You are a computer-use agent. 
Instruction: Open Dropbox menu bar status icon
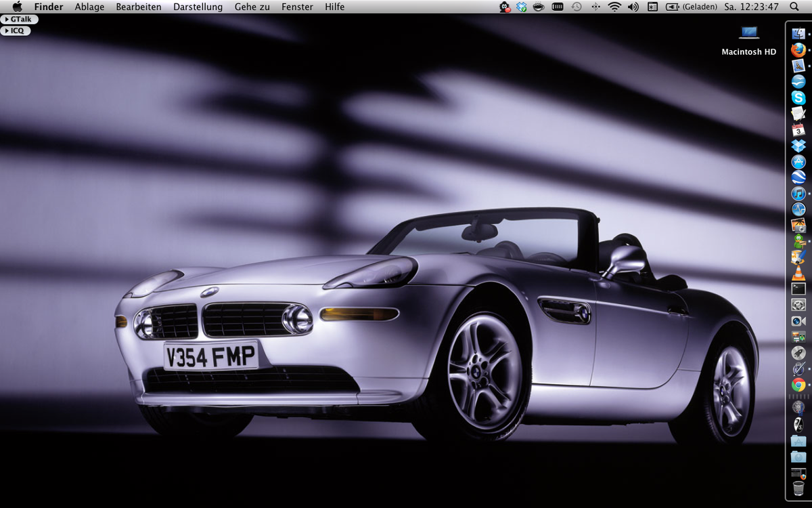pyautogui.click(x=521, y=7)
